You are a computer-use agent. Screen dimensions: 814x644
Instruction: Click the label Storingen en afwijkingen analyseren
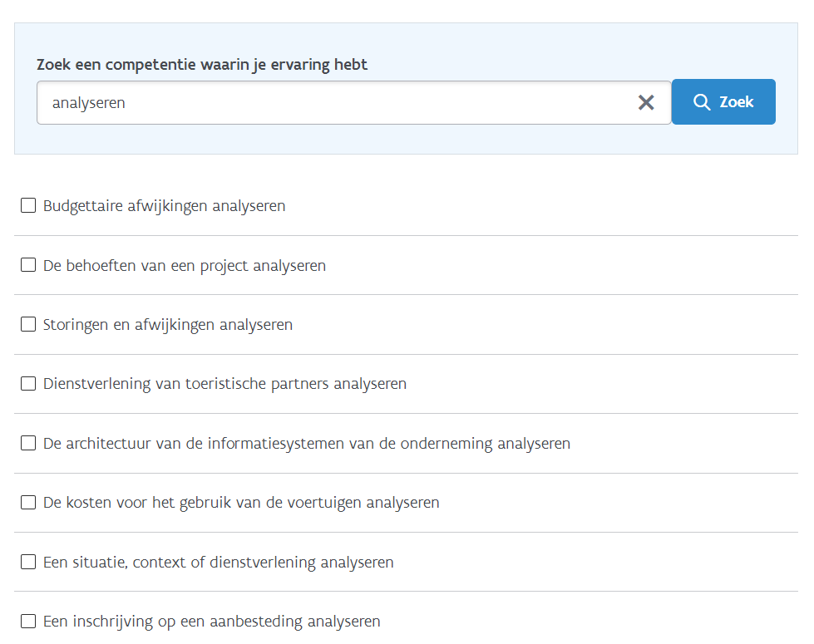coord(168,325)
